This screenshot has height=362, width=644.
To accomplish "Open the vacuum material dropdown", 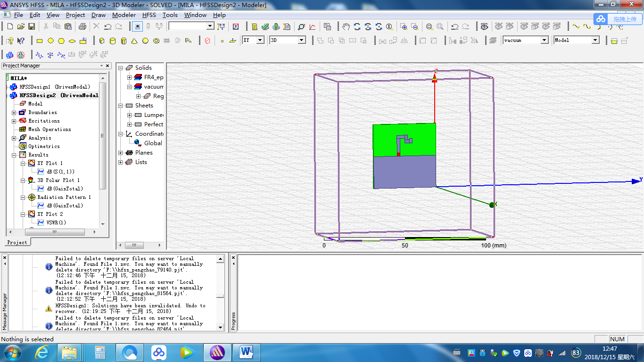I will 545,41.
